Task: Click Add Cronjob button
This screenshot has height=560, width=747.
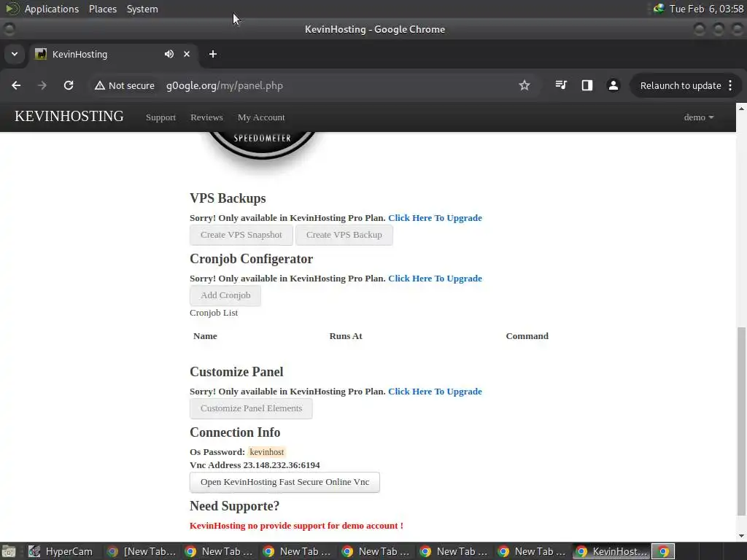Action: [x=225, y=295]
